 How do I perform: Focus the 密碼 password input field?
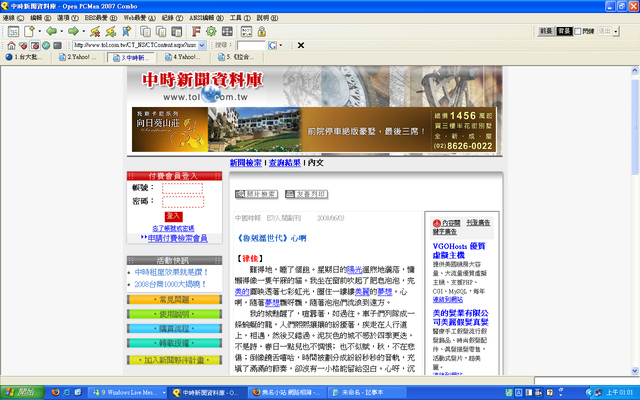coord(182,202)
